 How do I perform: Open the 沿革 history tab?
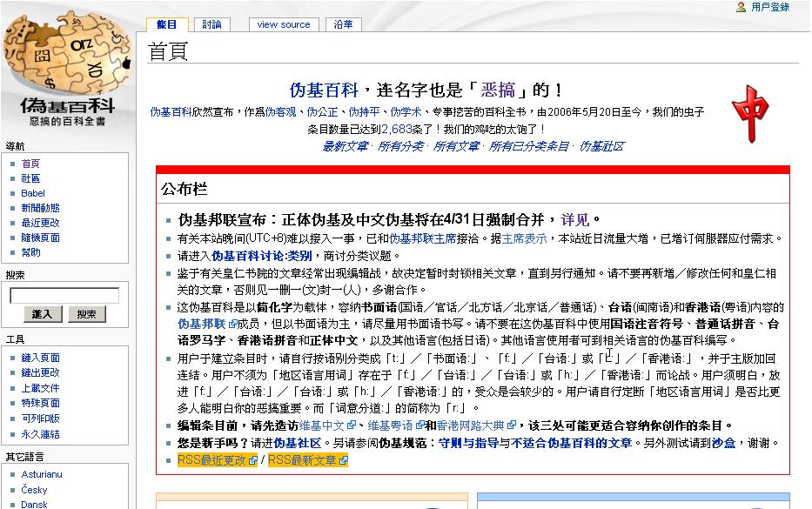(x=344, y=24)
